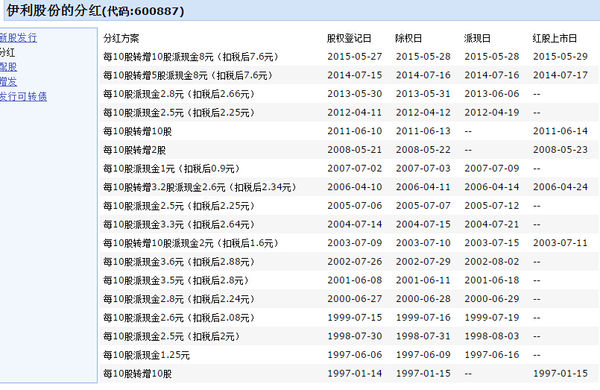This screenshot has width=600, height=390.
Task: Open the 发行可转债 sidebar link
Action: 23,96
